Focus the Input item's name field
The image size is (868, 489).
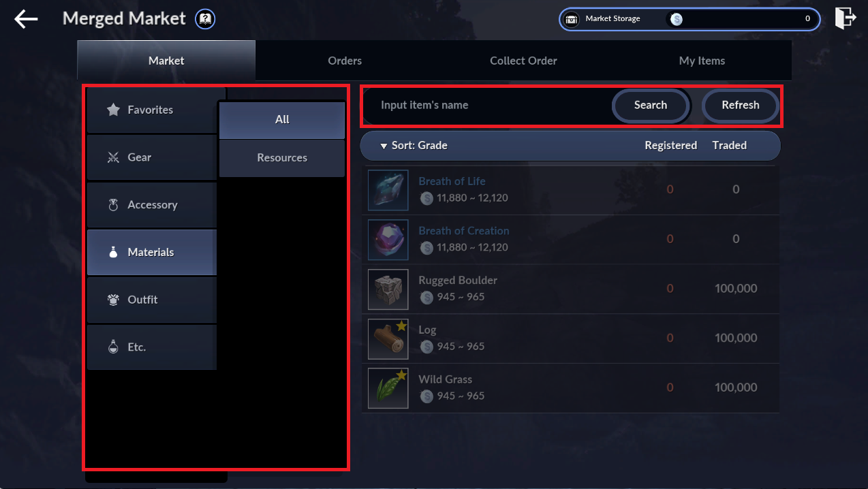[487, 106]
